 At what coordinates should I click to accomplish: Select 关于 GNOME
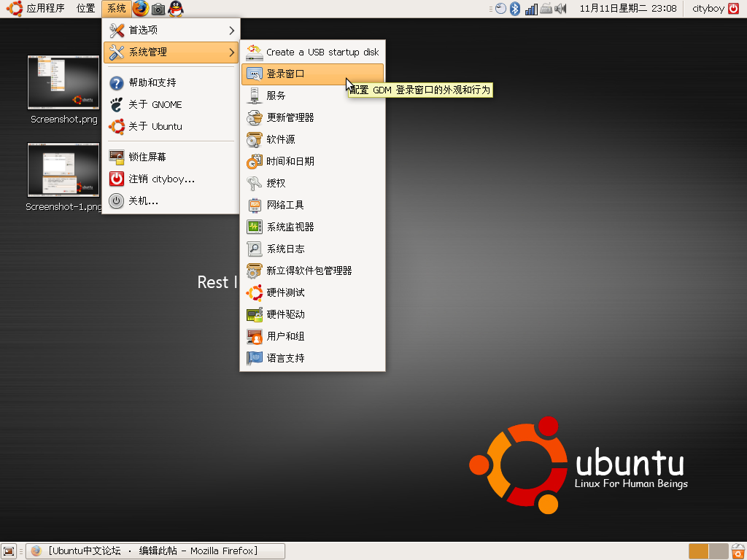point(171,105)
